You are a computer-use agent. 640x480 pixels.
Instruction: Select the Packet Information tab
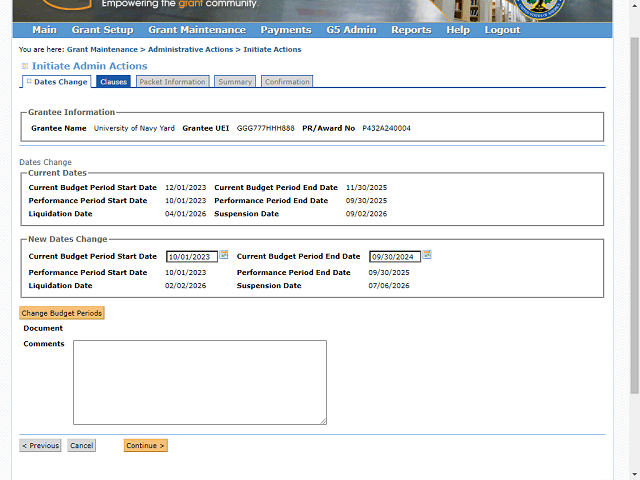pos(173,82)
